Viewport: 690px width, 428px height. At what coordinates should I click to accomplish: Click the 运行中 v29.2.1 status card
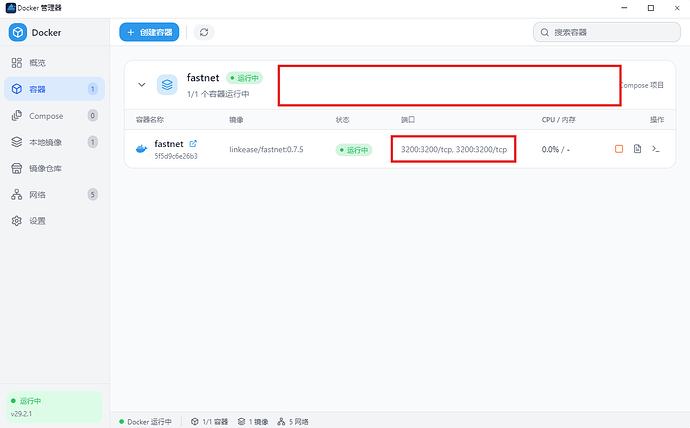pos(55,407)
